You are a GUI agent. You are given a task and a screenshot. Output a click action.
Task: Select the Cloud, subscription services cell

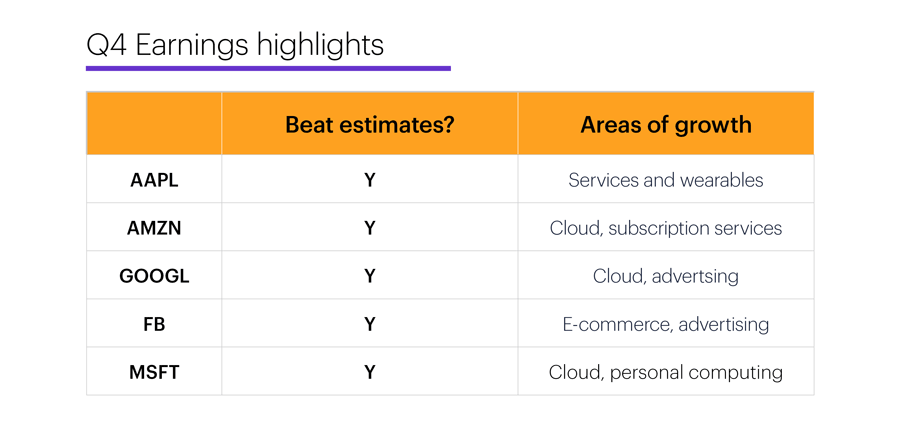666,228
